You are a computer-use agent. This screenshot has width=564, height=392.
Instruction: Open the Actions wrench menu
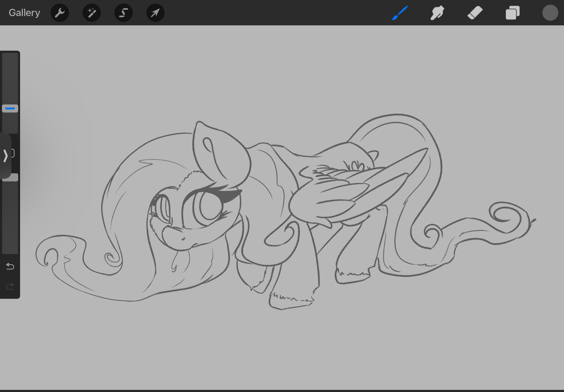[x=60, y=13]
